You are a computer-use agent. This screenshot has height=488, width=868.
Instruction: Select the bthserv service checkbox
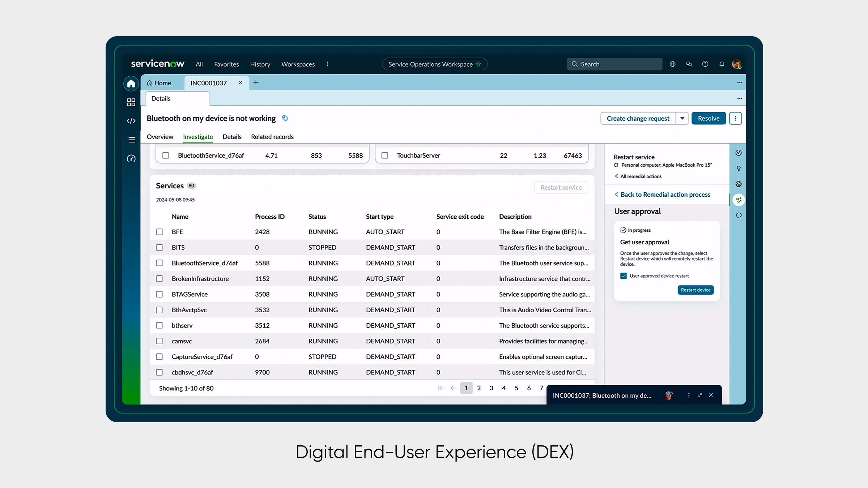(x=159, y=325)
